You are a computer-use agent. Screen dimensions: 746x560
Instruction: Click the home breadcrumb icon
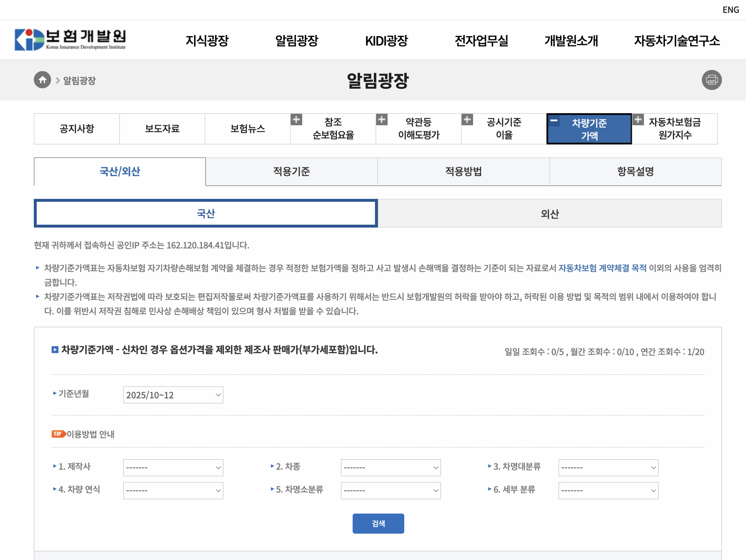[x=43, y=80]
